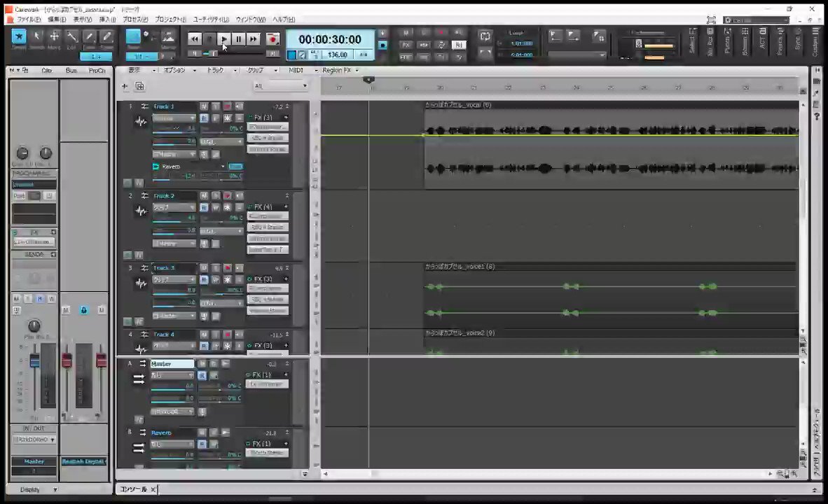
Task: Open the All track control filter dropdown
Action: (280, 86)
